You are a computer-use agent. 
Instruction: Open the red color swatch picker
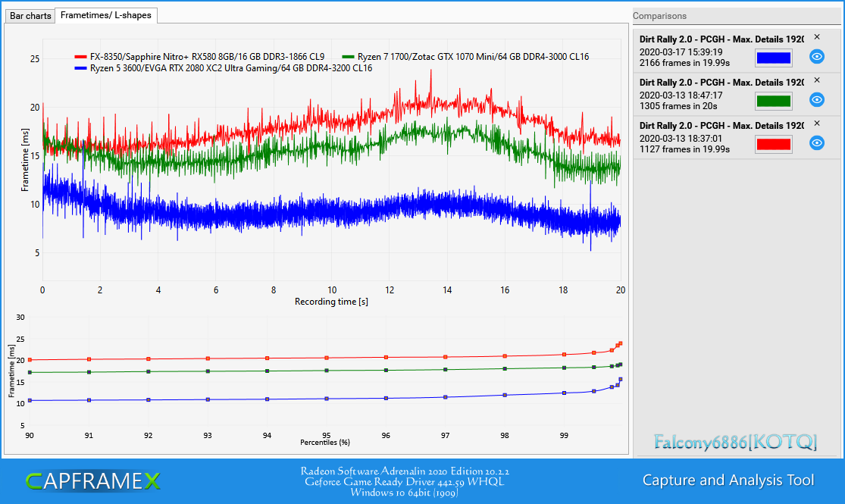tap(773, 144)
